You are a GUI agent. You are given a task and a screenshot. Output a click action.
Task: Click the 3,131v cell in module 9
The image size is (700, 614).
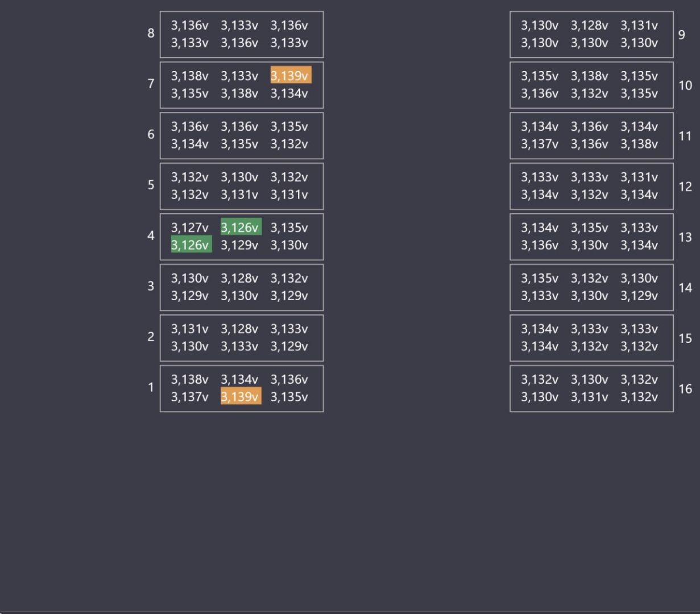click(639, 25)
